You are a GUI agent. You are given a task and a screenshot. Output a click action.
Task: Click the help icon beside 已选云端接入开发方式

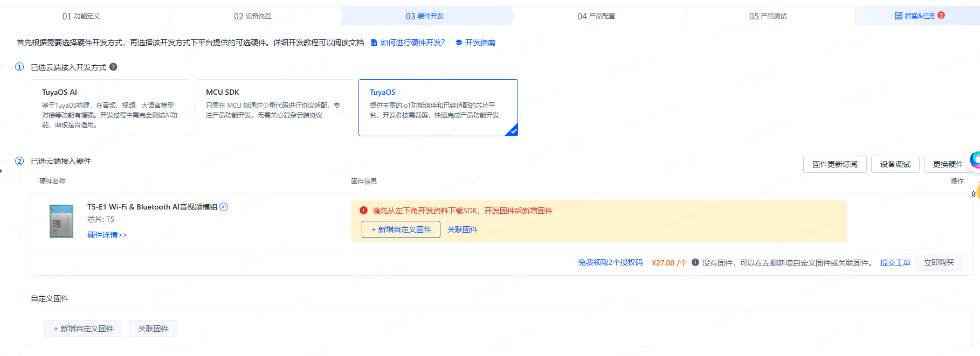113,67
